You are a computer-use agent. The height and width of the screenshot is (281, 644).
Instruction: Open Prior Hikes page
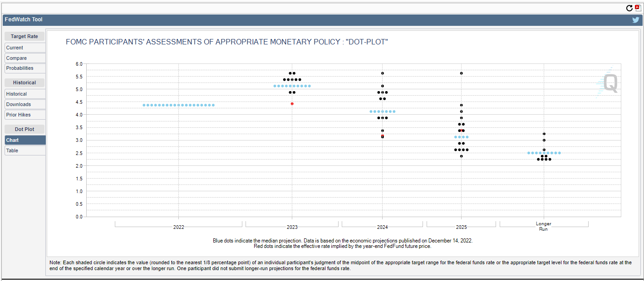point(25,115)
